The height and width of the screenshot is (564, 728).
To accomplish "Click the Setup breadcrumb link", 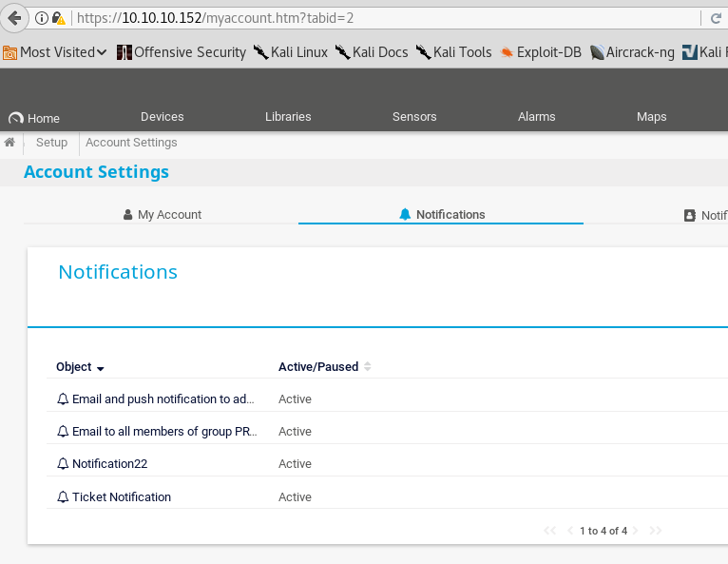I will coord(51,143).
